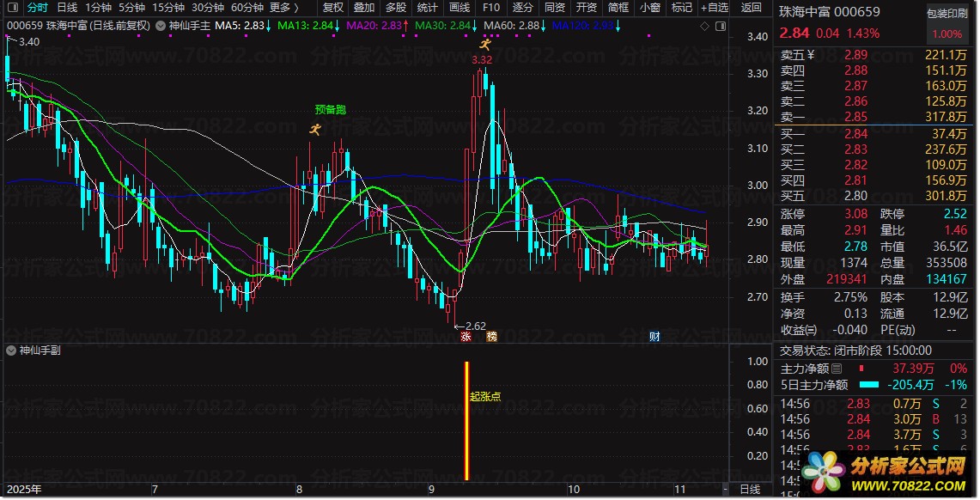Screen dimensions: 980x500
Task: Click the 2.62 low price annotation
Action: (x=476, y=326)
